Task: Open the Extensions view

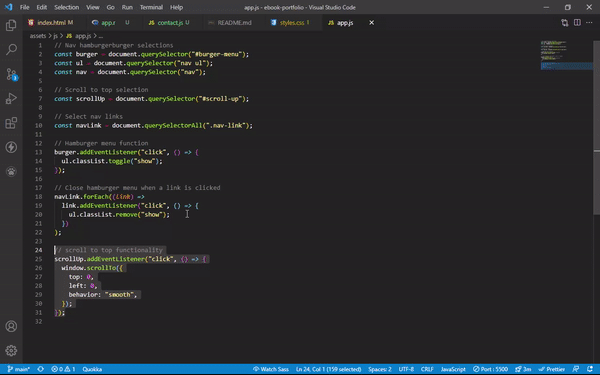Action: [x=11, y=123]
